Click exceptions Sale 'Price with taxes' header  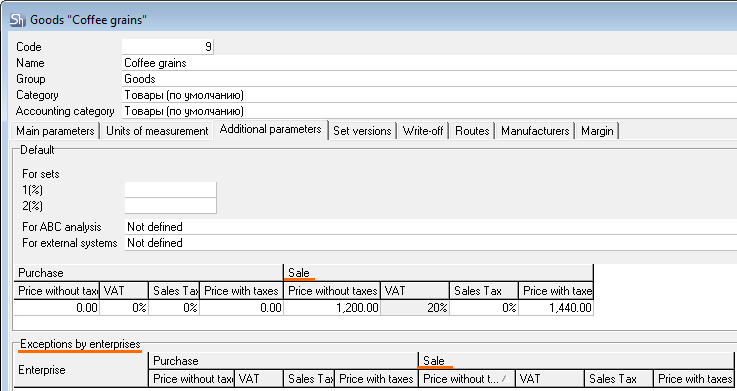(x=694, y=379)
